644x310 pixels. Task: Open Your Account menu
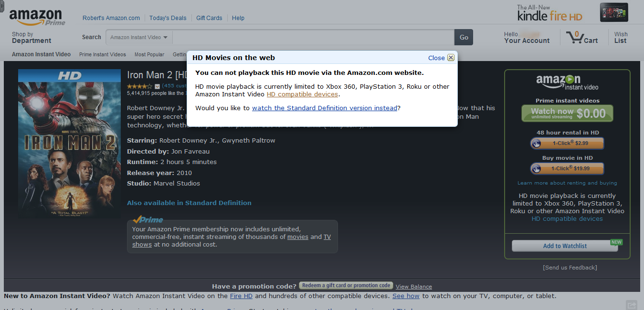point(527,38)
